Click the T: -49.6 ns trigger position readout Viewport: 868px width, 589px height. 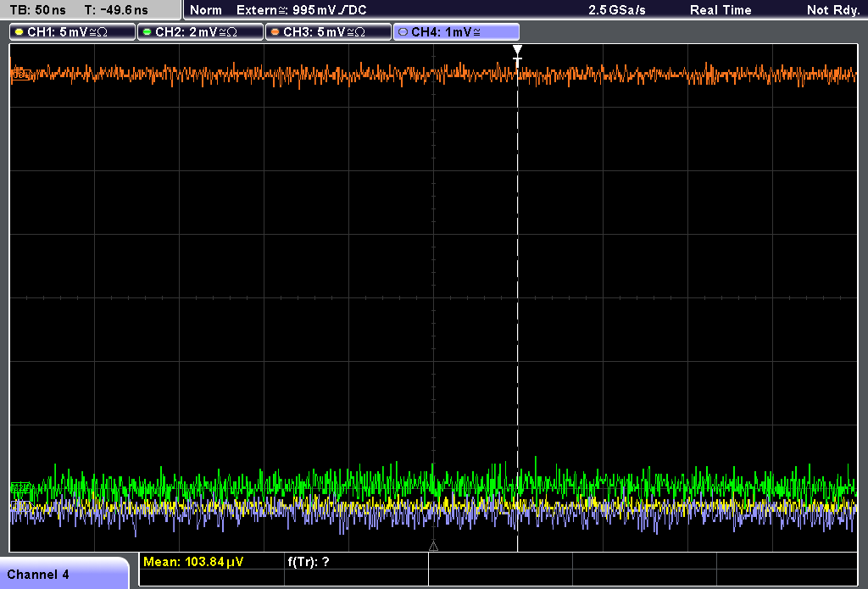(116, 10)
